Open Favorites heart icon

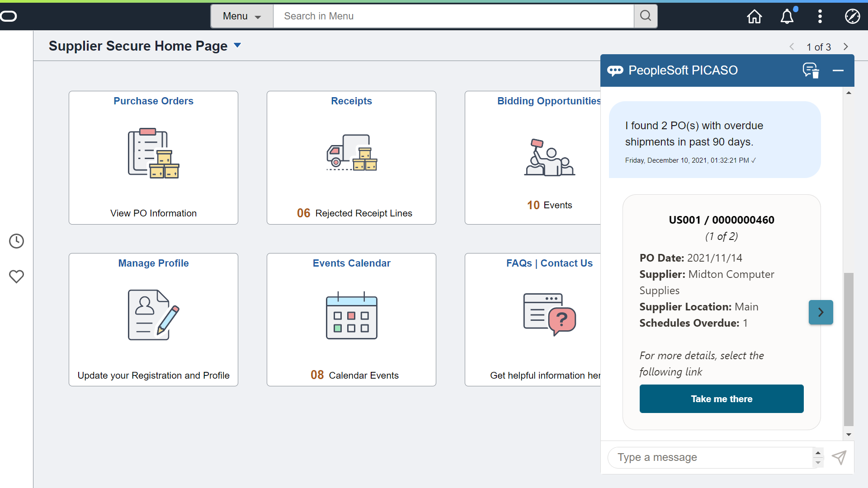17,276
